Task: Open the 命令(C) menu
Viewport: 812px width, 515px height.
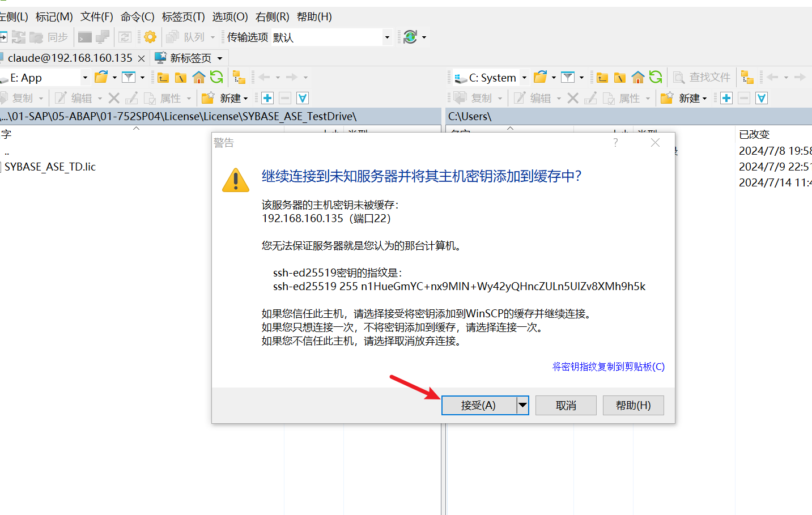Action: (137, 17)
